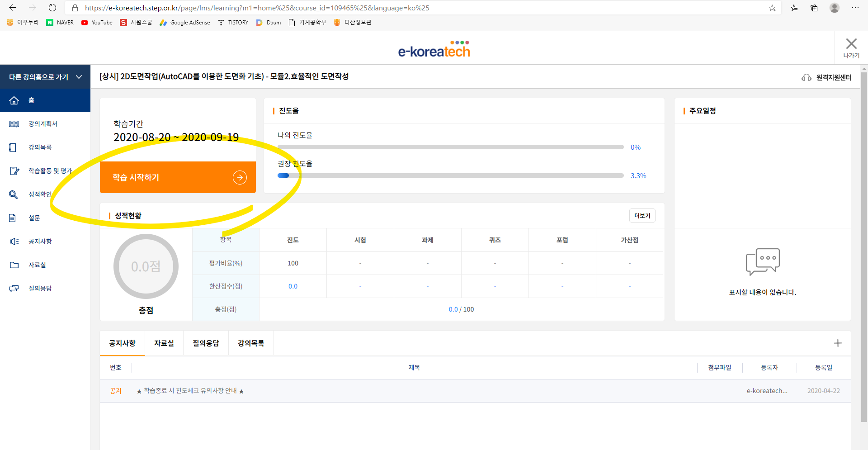Open 설문 in sidebar
868x450 pixels.
tap(45, 218)
